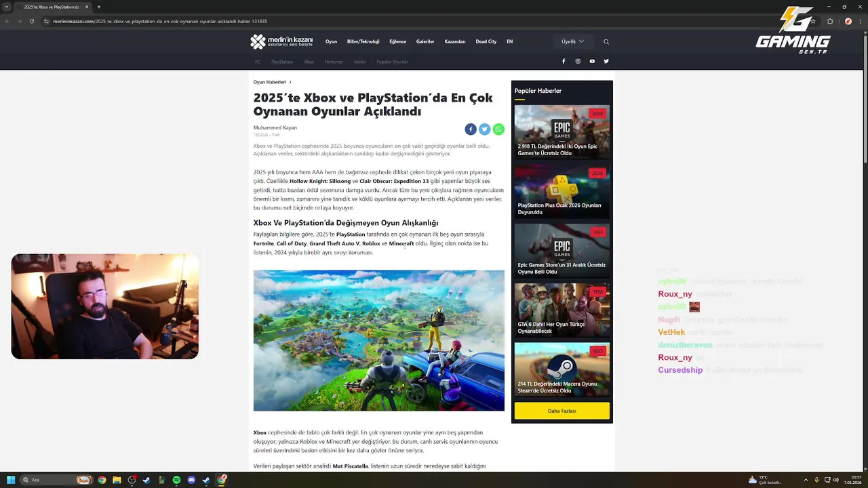Click the article headline text

373,104
